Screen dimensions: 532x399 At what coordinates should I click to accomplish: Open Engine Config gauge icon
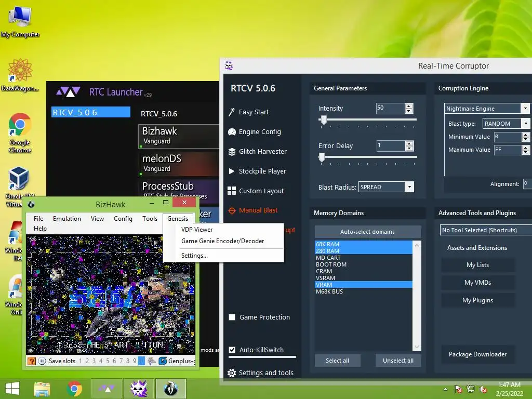tap(232, 132)
